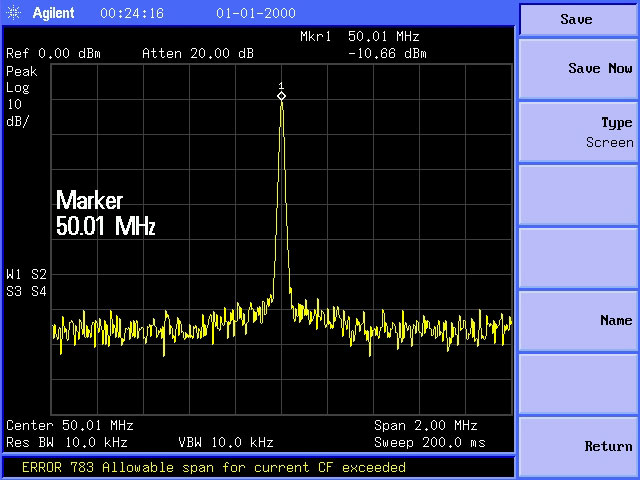The height and width of the screenshot is (480, 640).
Task: Click the VBW 10.0 kHz readout
Action: click(x=226, y=442)
